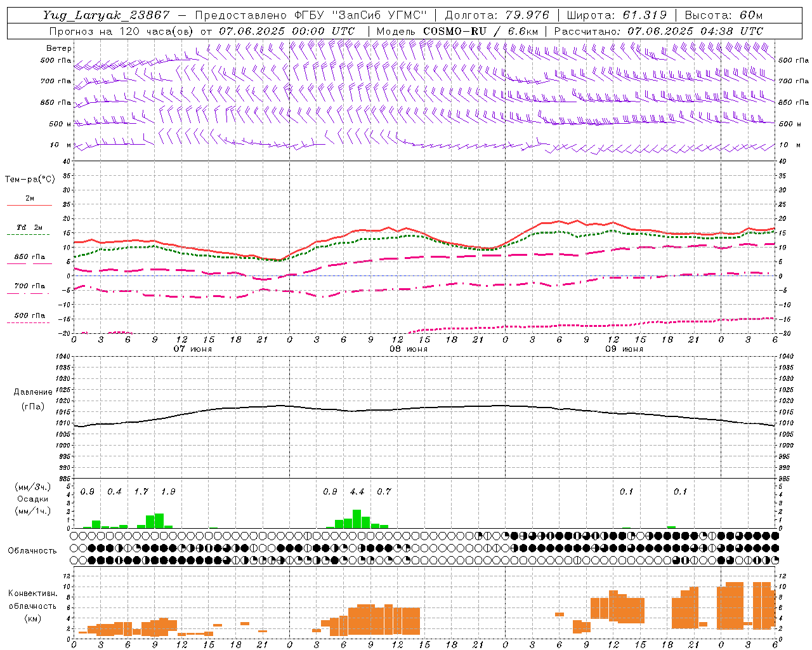The height and width of the screenshot is (650, 812).
Task: Click the 0.7 three-hour precipitation value
Action: click(384, 492)
